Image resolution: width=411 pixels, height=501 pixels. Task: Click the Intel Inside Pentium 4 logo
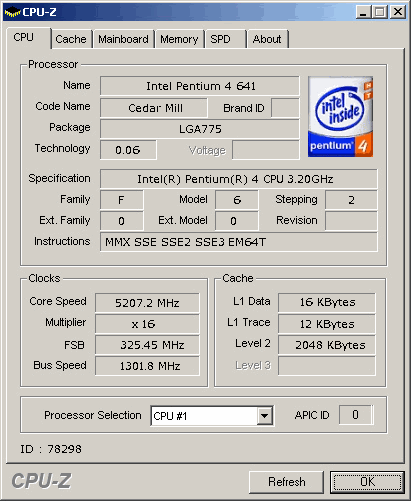[x=340, y=117]
